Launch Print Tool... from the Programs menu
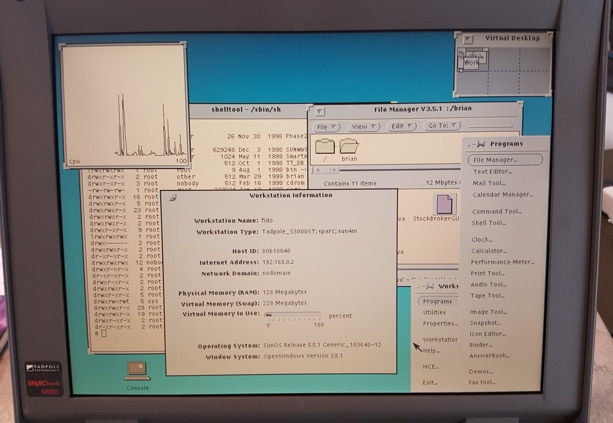 tap(487, 273)
